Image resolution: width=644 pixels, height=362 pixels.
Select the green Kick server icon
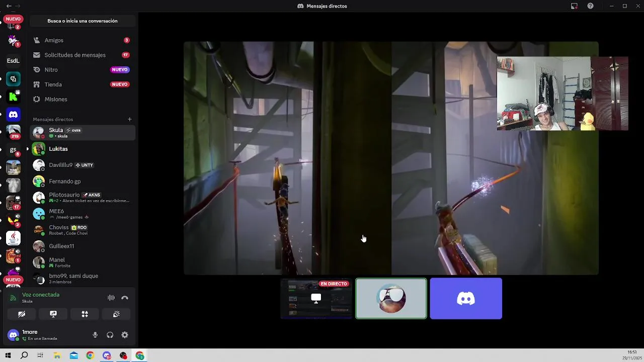coord(13,97)
